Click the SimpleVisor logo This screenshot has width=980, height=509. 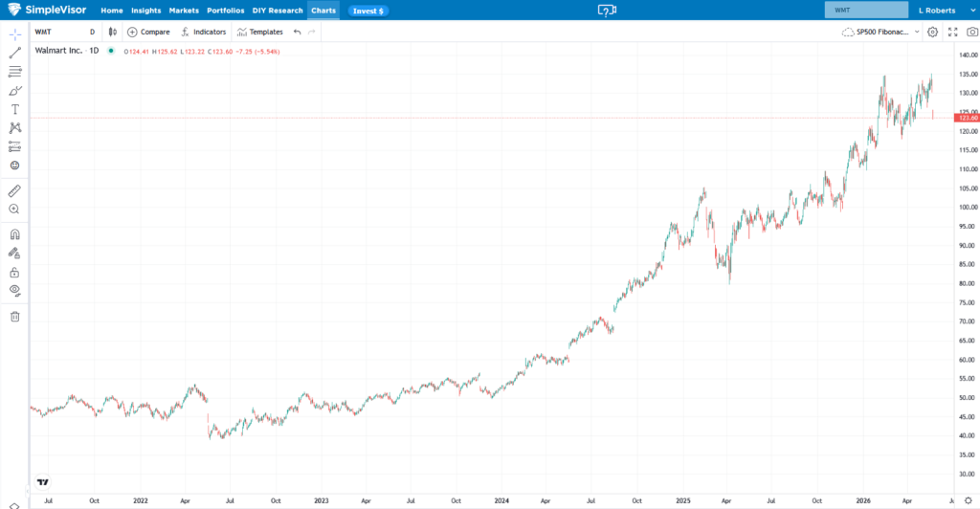coord(47,10)
